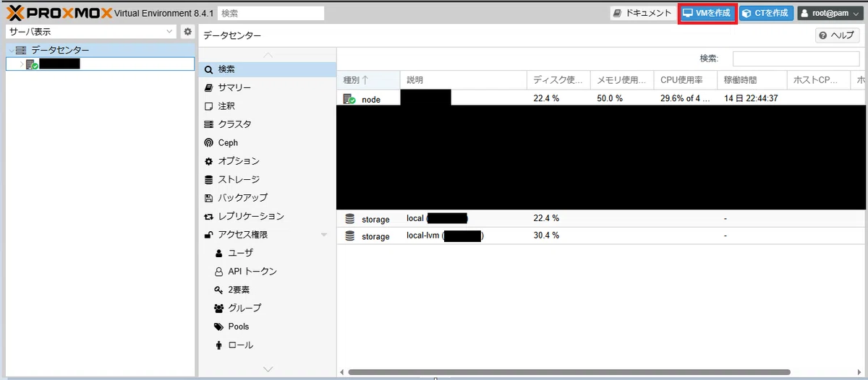Click the book icon on ドキュメント button

(617, 13)
